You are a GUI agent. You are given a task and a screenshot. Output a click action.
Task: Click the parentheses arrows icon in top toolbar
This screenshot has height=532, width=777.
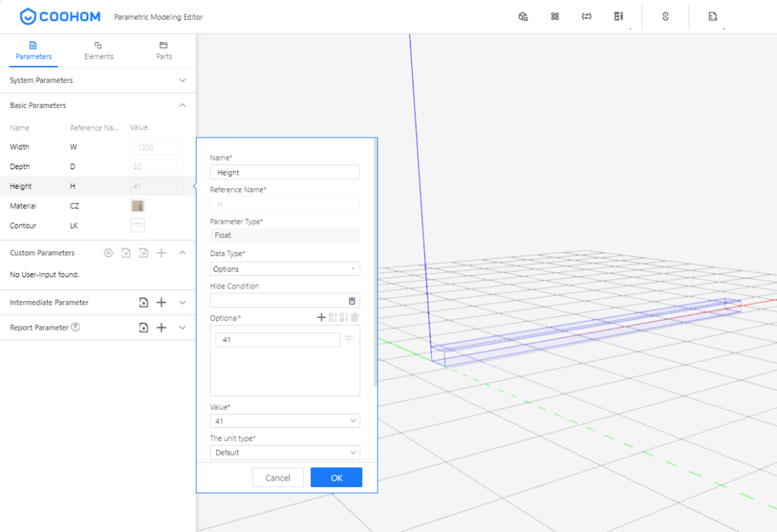point(587,17)
